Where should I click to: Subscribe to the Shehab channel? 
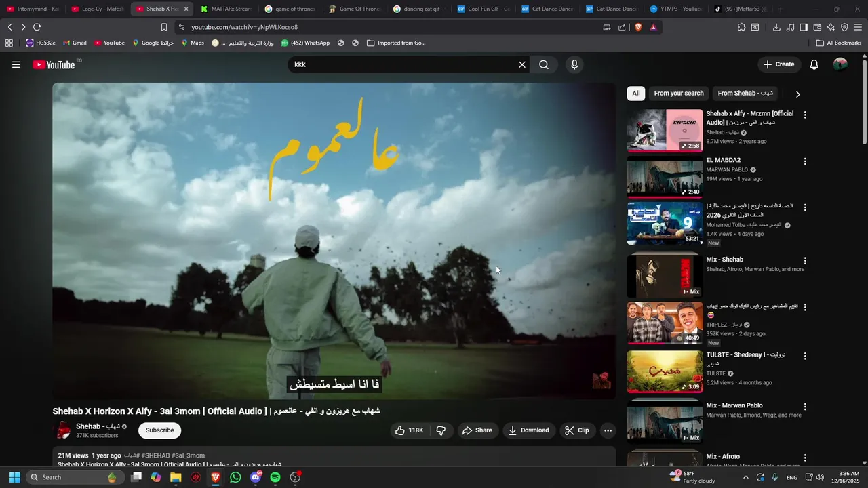[x=160, y=430]
